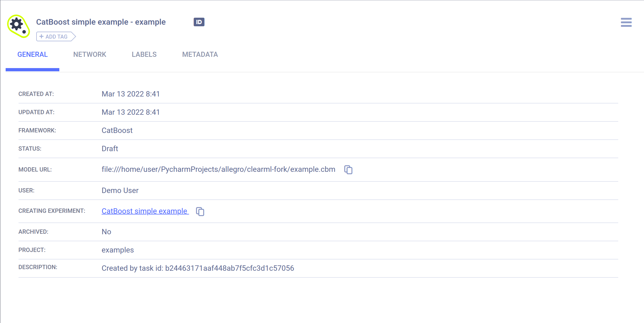Click the plus icon in ADD TAG

[41, 36]
